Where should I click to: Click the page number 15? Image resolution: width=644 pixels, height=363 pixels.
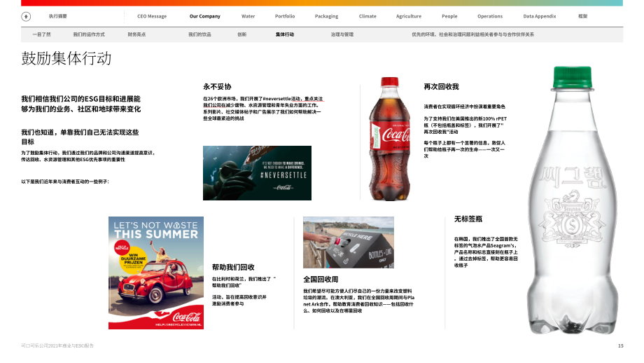(x=621, y=345)
